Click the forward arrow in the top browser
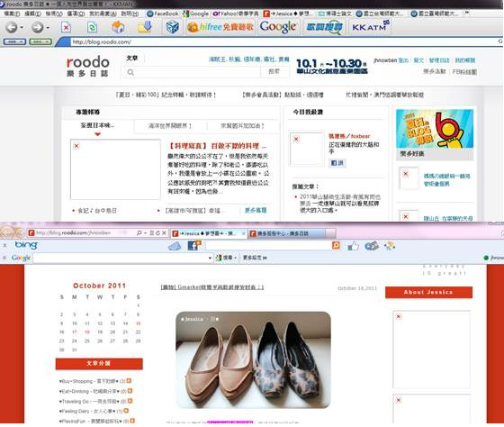The width and height of the screenshot is (504, 427). coord(37,27)
